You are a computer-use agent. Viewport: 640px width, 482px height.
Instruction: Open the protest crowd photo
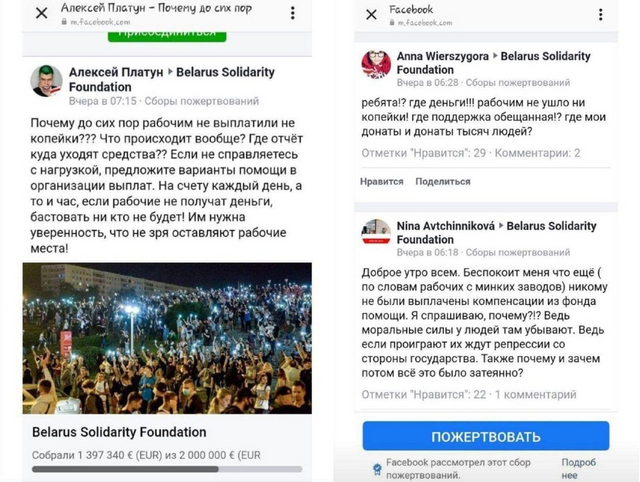167,338
